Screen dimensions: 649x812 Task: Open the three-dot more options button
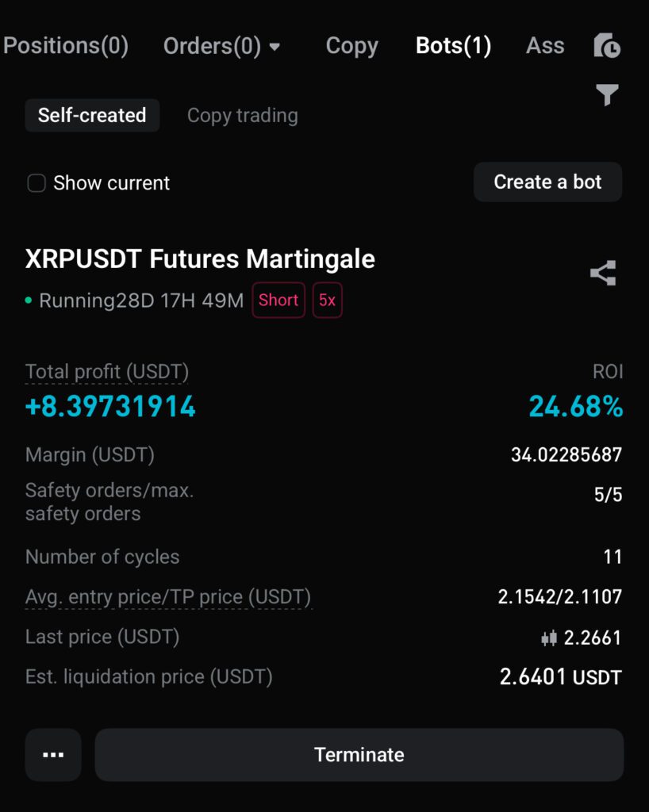coord(53,754)
